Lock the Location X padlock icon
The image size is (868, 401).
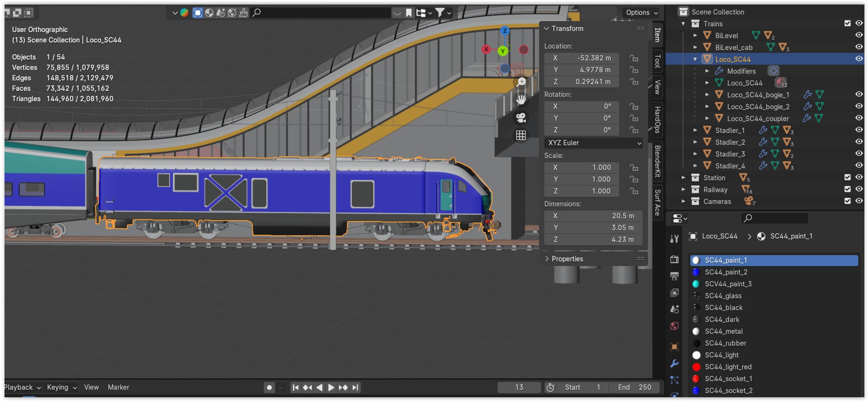634,58
